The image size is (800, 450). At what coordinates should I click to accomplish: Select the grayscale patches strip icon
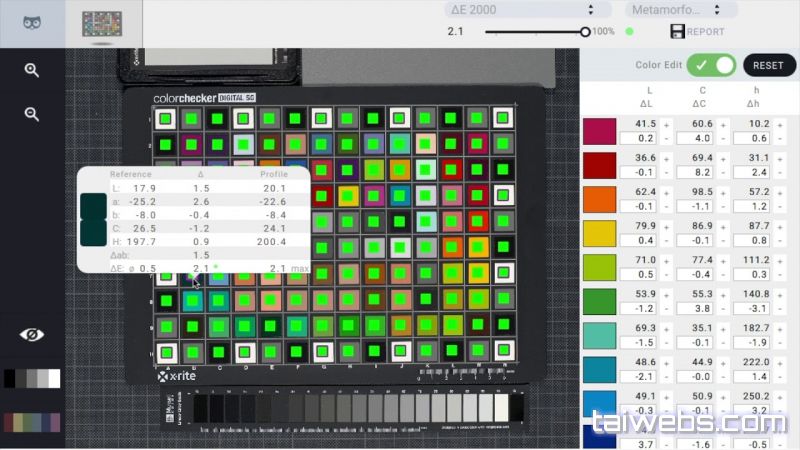pos(32,378)
